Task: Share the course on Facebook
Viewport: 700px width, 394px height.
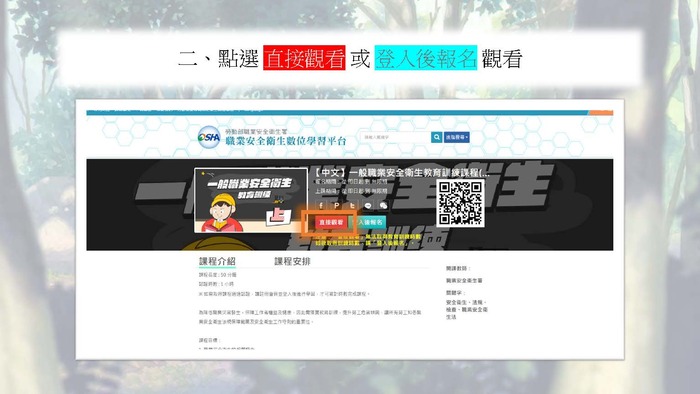Action: (x=321, y=205)
